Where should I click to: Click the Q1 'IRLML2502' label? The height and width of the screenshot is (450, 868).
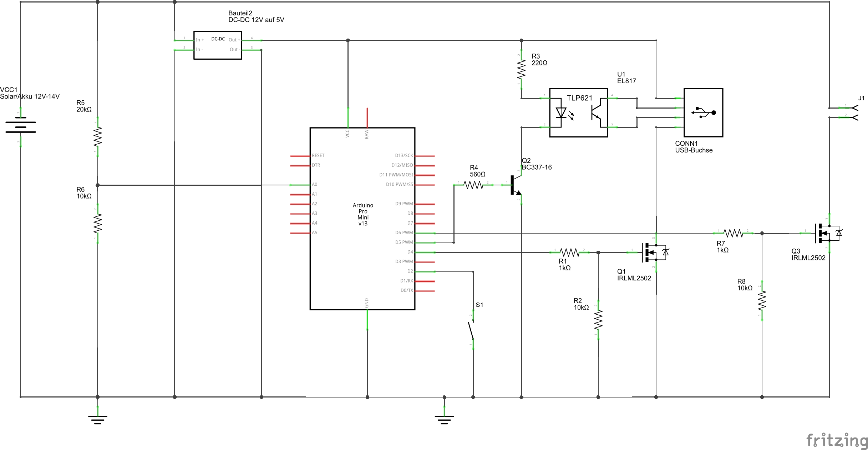click(634, 278)
